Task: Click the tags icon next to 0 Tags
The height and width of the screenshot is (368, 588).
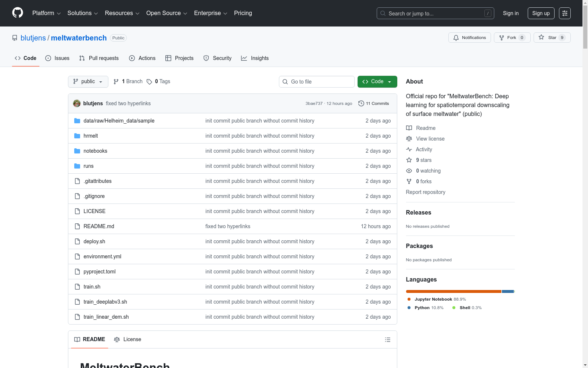Action: click(x=149, y=82)
